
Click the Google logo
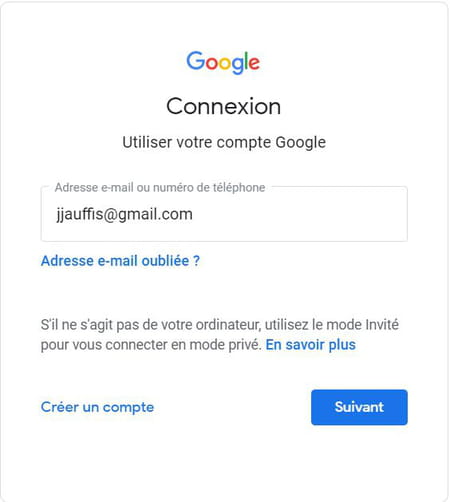tap(223, 62)
